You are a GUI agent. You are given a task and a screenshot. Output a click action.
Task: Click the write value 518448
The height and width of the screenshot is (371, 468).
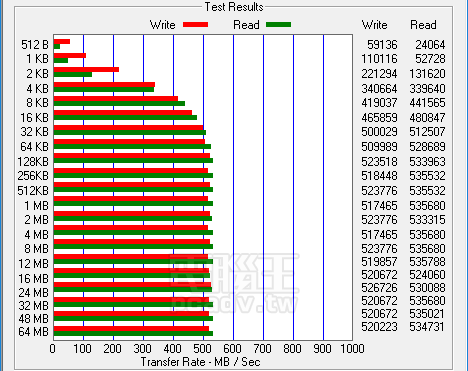380,176
